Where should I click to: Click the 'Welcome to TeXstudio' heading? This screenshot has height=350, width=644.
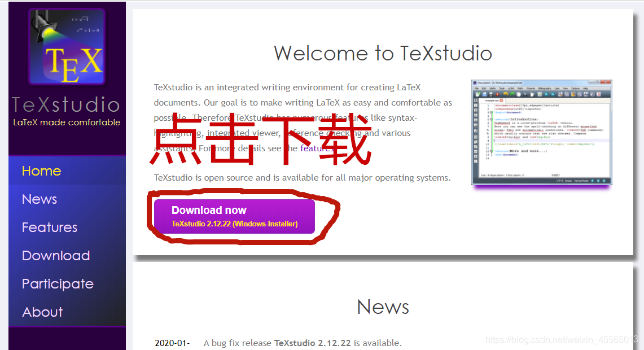point(383,54)
